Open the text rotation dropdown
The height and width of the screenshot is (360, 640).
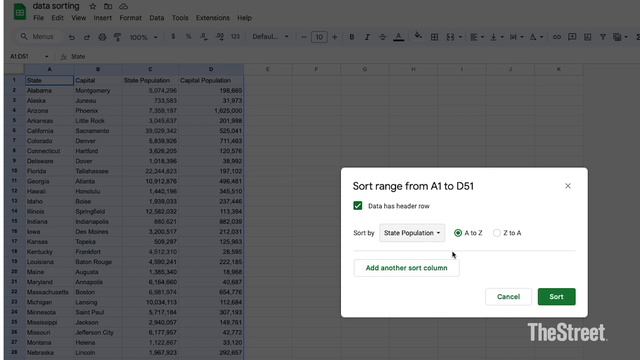pyautogui.click(x=536, y=37)
